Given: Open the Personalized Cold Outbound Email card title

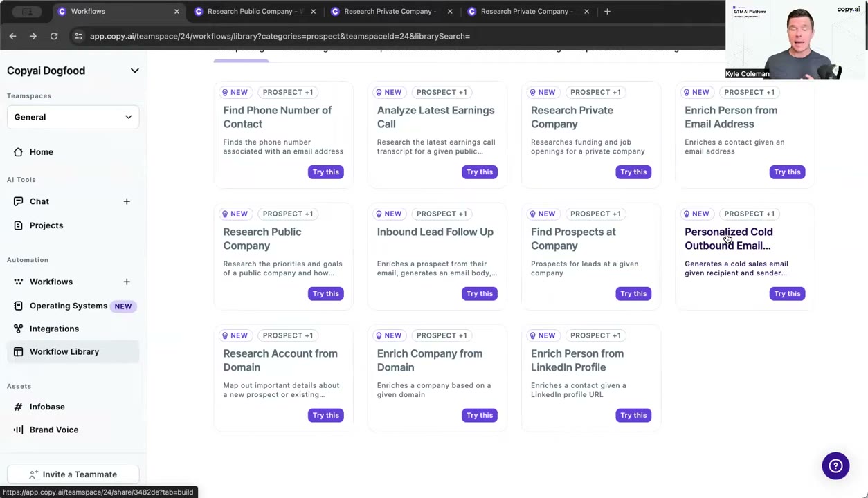Looking at the screenshot, I should pos(729,239).
